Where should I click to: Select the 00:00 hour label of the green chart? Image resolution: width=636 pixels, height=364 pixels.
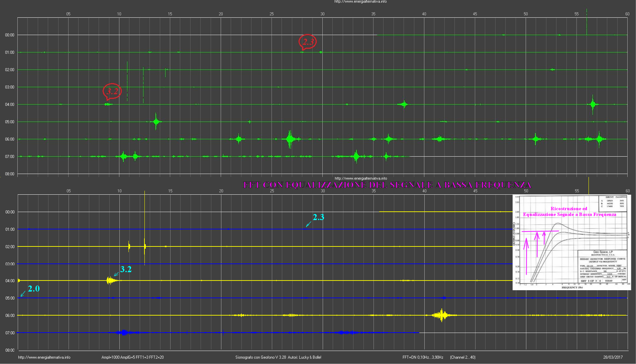click(10, 35)
